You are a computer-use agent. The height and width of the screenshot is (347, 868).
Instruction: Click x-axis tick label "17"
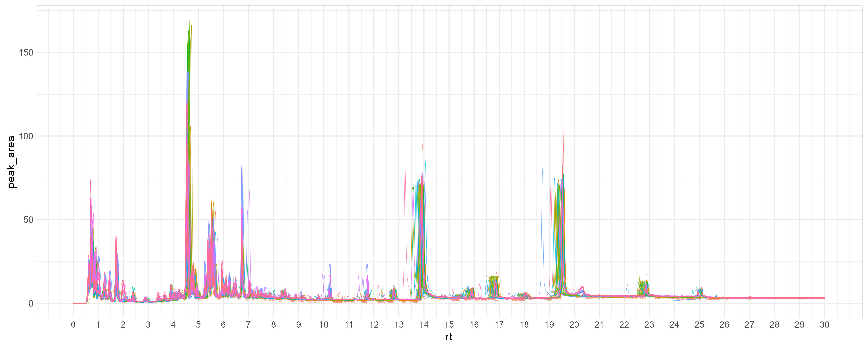pyautogui.click(x=499, y=325)
